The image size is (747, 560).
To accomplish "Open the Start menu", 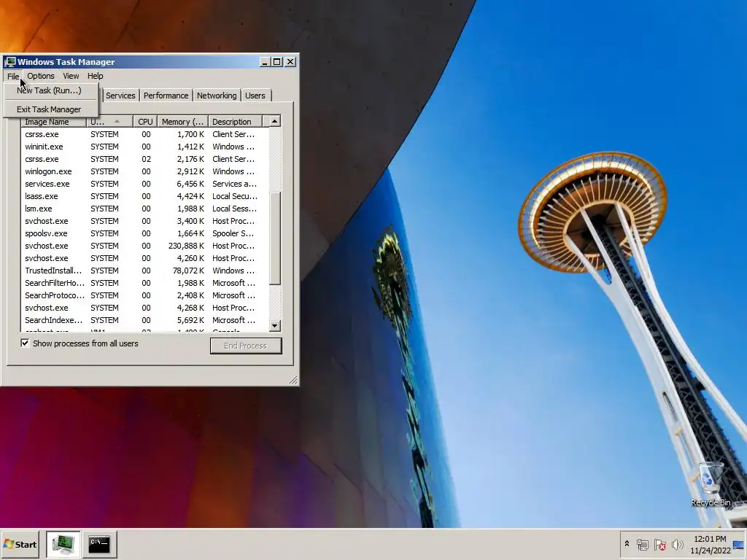I will [20, 544].
